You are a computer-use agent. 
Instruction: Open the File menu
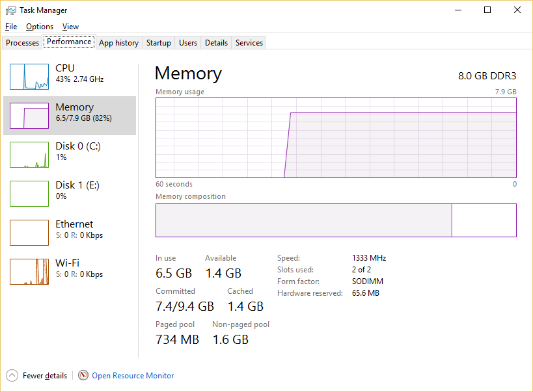point(11,27)
